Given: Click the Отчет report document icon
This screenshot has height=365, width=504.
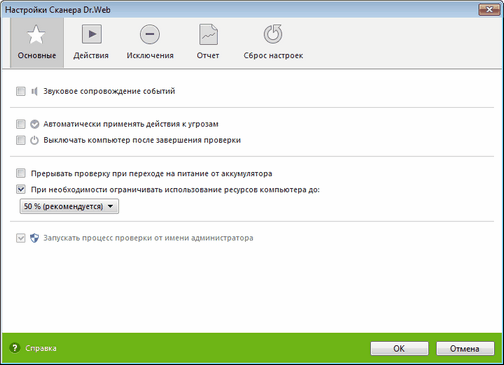Looking at the screenshot, I should point(208,34).
